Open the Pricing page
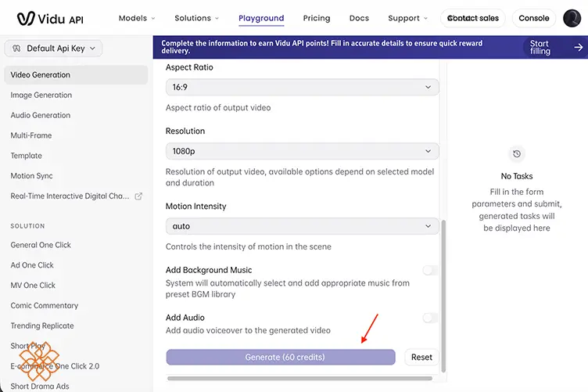 (x=317, y=18)
